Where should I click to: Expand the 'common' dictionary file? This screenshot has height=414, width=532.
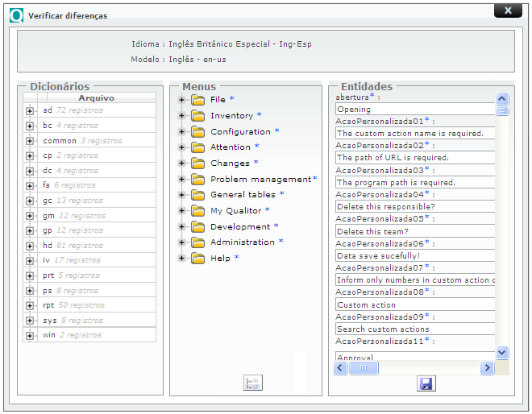pyautogui.click(x=30, y=141)
